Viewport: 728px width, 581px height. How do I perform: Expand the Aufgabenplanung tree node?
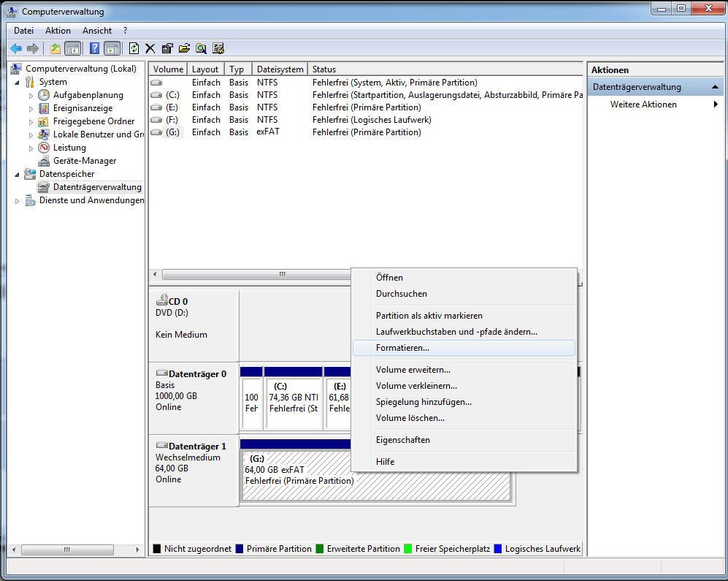click(31, 96)
